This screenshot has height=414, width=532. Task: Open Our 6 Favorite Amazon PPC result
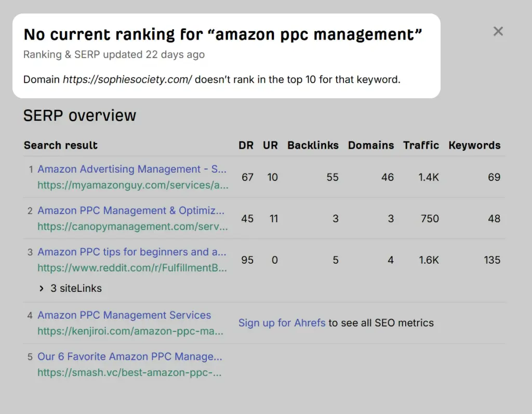pos(129,357)
